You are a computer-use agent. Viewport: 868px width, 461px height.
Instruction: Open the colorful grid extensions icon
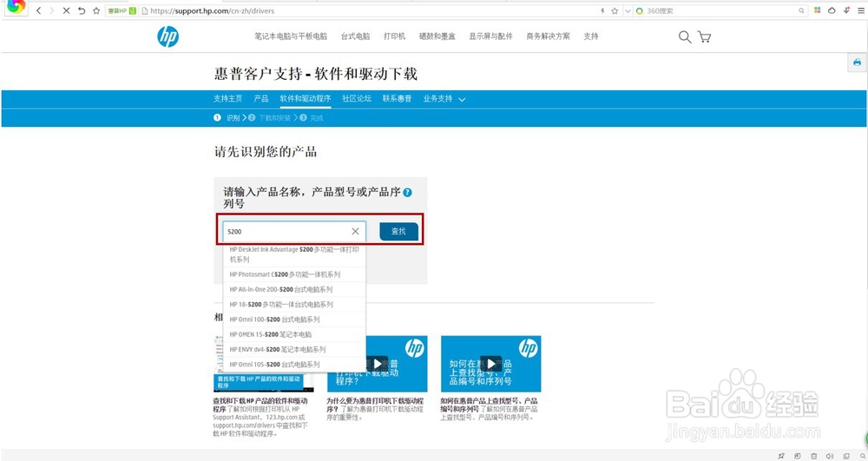817,10
